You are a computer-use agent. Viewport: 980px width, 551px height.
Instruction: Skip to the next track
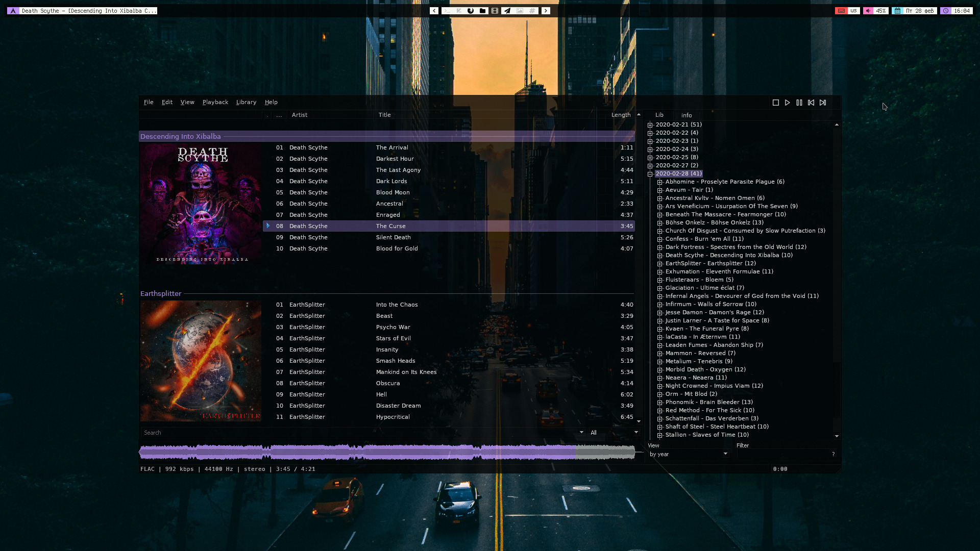pyautogui.click(x=823, y=103)
